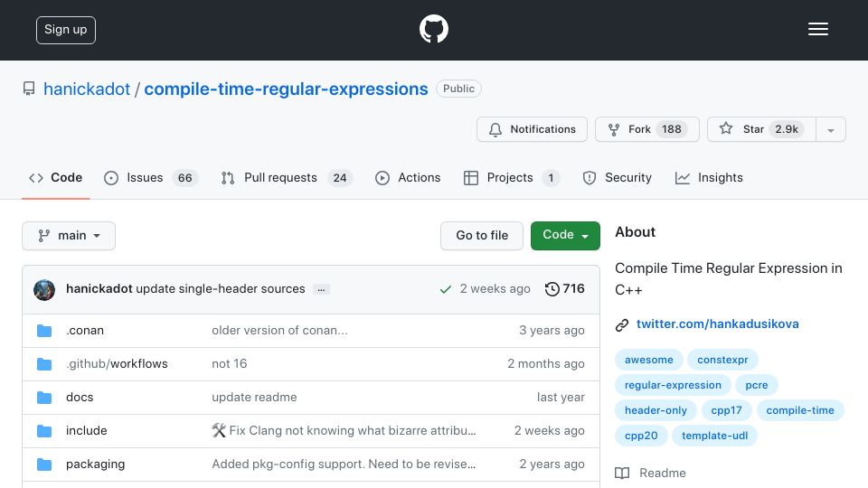Screen dimensions: 868x488
Task: Click the Projects table icon
Action: (470, 178)
